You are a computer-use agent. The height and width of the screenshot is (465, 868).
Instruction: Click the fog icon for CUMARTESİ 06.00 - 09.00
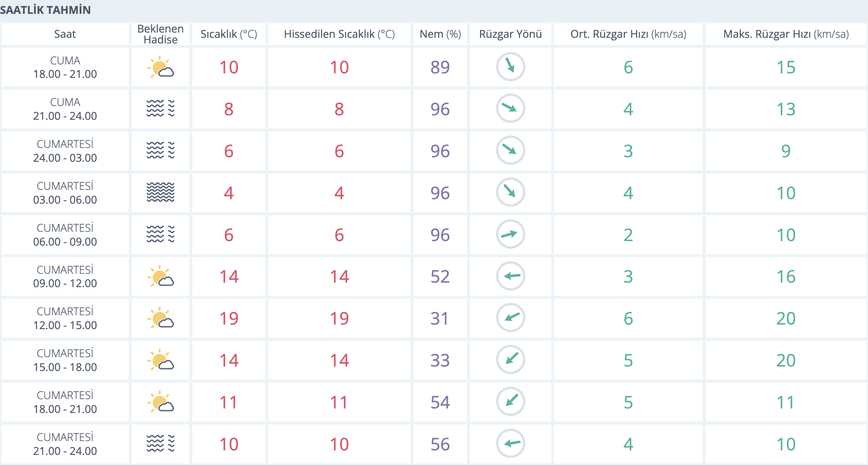click(161, 234)
